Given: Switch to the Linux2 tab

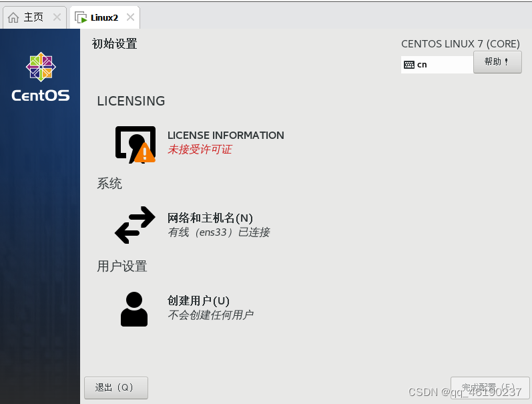Looking at the screenshot, I should (105, 17).
